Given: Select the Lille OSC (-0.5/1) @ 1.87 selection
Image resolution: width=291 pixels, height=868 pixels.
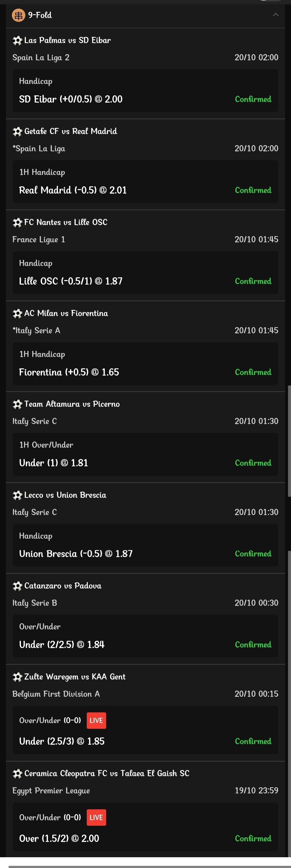Looking at the screenshot, I should pyautogui.click(x=71, y=281).
